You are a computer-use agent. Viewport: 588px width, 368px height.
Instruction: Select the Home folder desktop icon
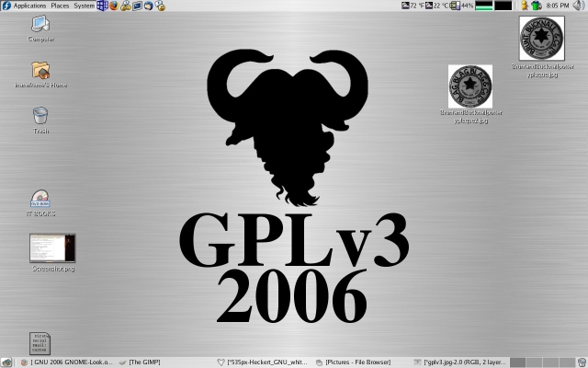click(x=40, y=75)
